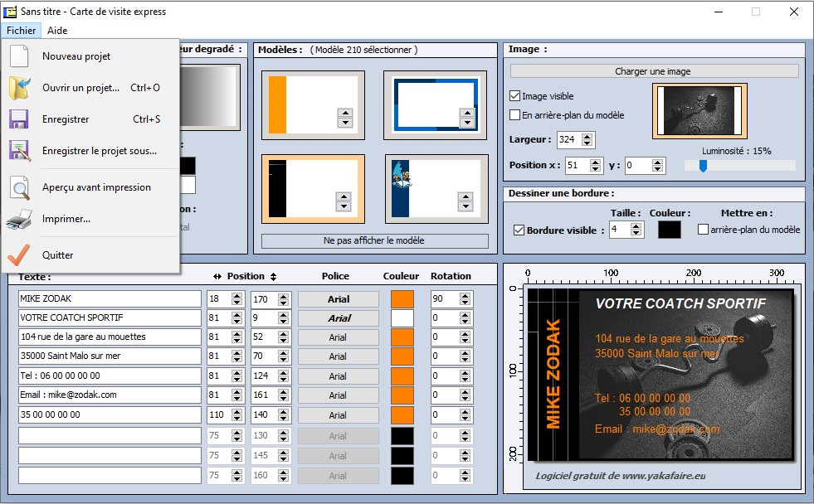The height and width of the screenshot is (504, 814).
Task: Click the Charger une image button
Action: click(x=653, y=71)
